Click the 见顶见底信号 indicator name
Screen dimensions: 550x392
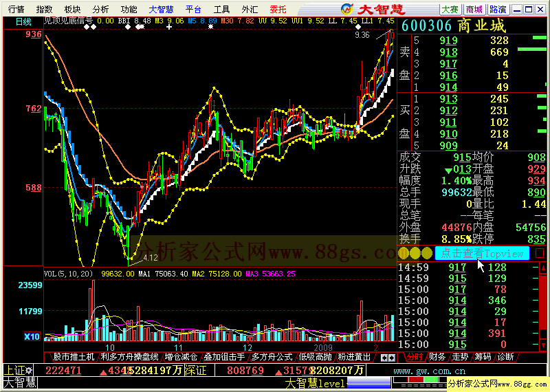pos(68,21)
